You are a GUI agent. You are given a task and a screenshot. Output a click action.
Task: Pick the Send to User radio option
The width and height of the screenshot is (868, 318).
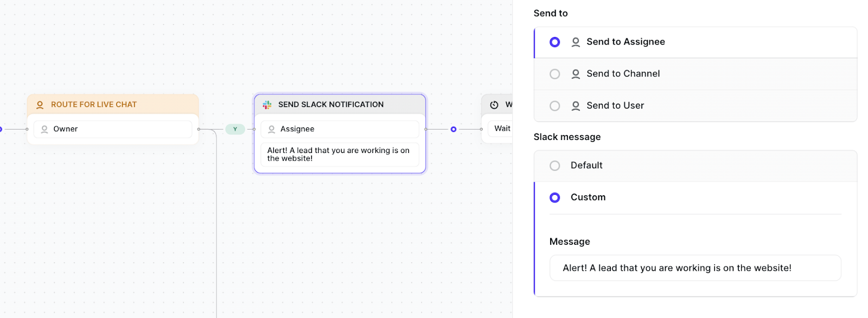point(554,106)
